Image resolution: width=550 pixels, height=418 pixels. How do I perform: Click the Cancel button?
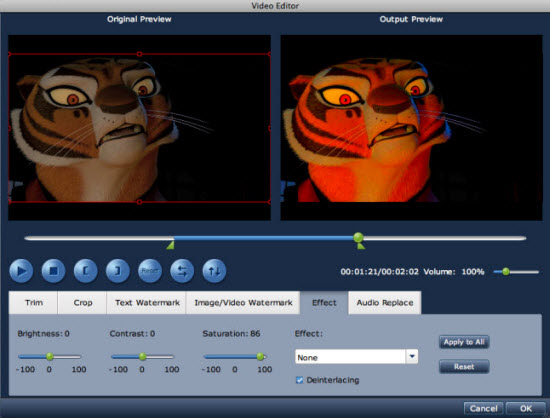pos(483,409)
